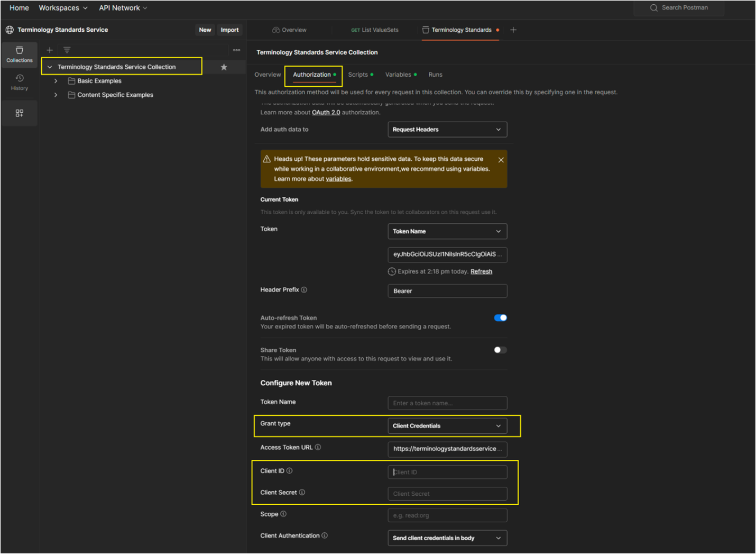Open the API Network dropdown menu
The width and height of the screenshot is (756, 554).
pyautogui.click(x=123, y=8)
